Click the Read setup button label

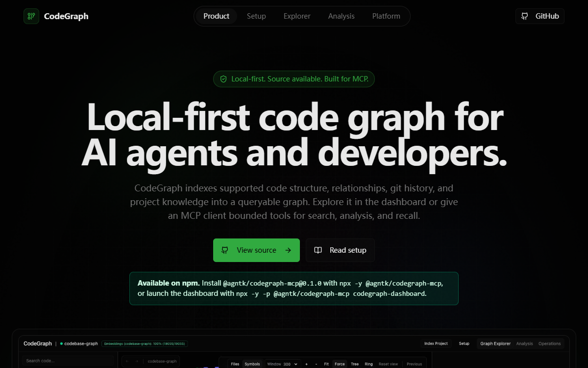[x=348, y=250]
